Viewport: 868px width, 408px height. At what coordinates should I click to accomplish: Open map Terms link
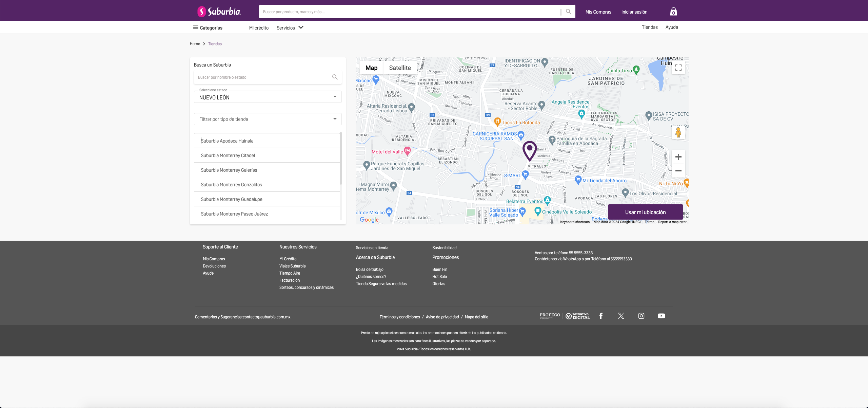649,222
